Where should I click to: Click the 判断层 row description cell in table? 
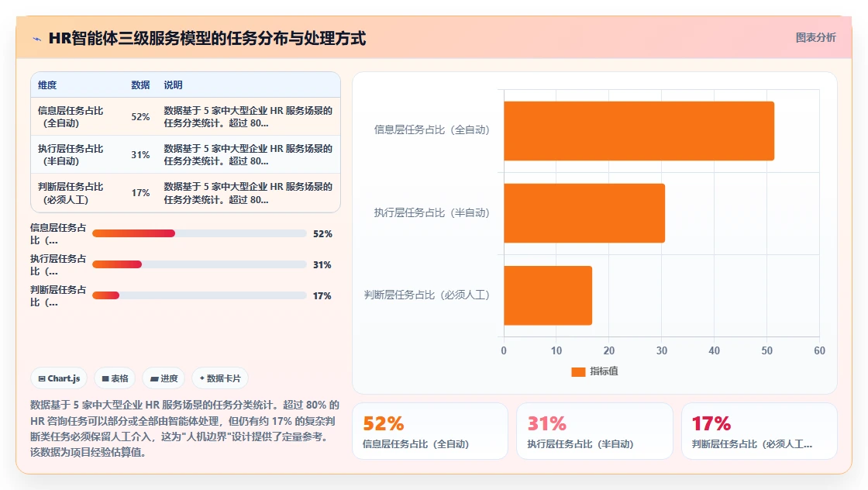pos(248,193)
